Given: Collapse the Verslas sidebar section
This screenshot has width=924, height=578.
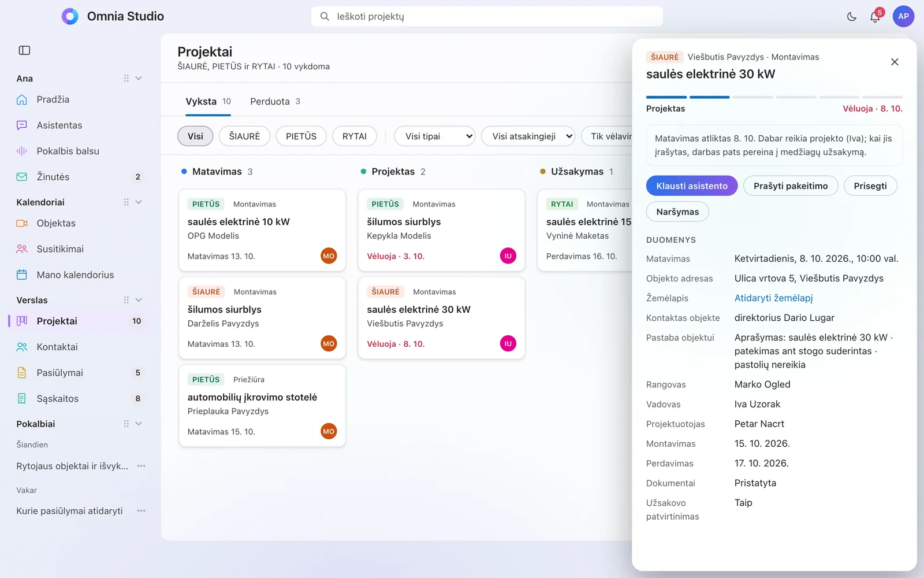Looking at the screenshot, I should click(x=139, y=300).
